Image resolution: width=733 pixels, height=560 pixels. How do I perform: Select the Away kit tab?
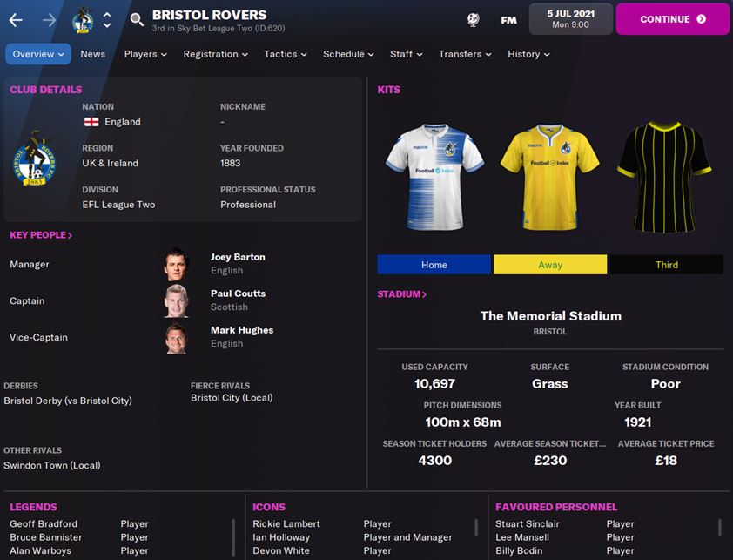550,265
